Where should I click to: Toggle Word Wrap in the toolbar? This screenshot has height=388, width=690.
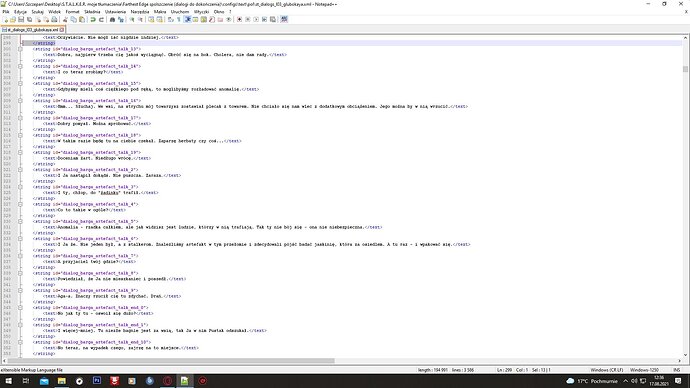(170, 20)
